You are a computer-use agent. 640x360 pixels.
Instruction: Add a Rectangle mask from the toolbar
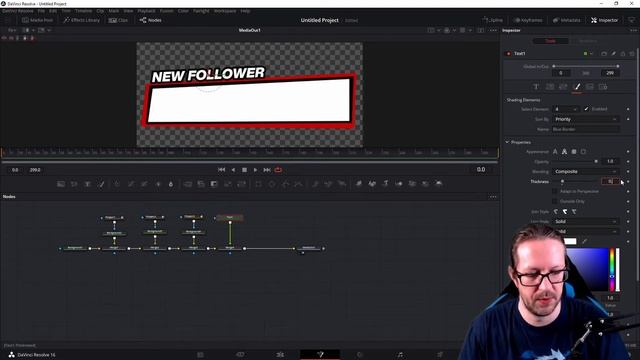pos(258,184)
